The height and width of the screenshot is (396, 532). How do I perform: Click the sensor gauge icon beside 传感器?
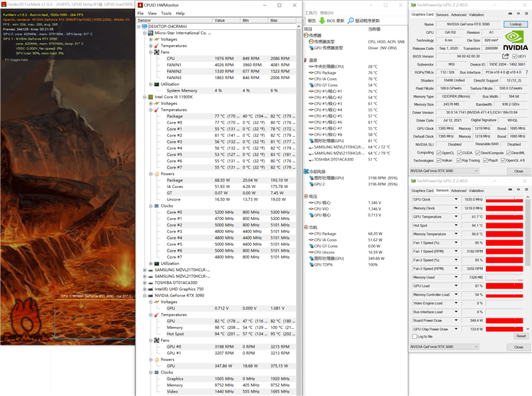coord(306,35)
